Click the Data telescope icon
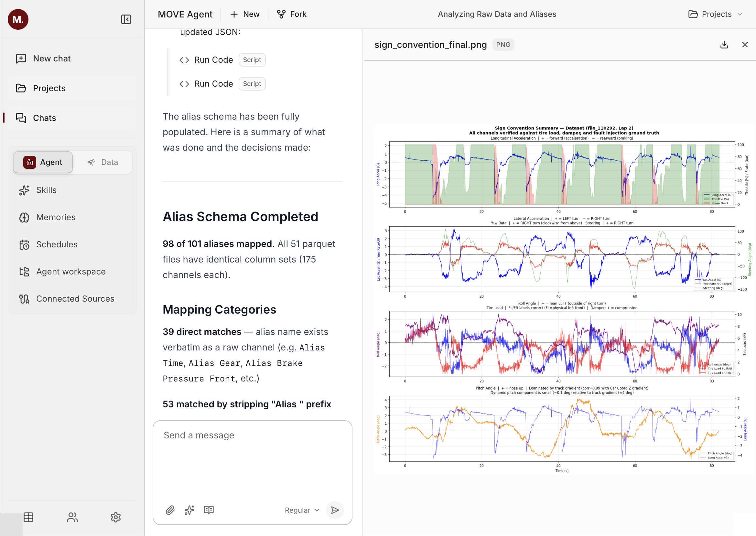 point(92,162)
